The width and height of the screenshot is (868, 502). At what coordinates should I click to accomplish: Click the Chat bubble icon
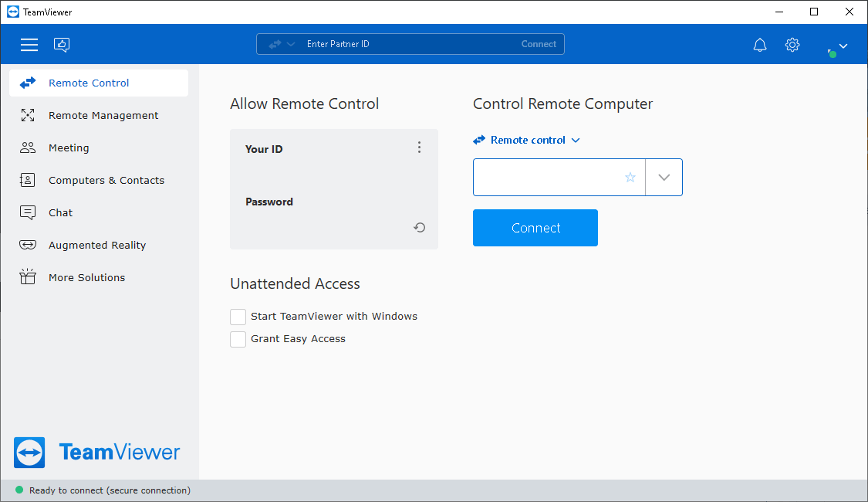[x=28, y=212]
